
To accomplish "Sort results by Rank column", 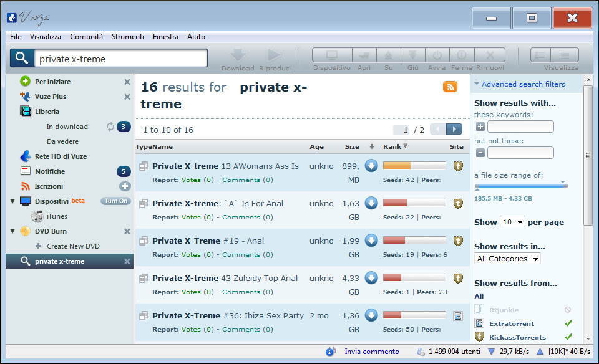I will click(395, 146).
